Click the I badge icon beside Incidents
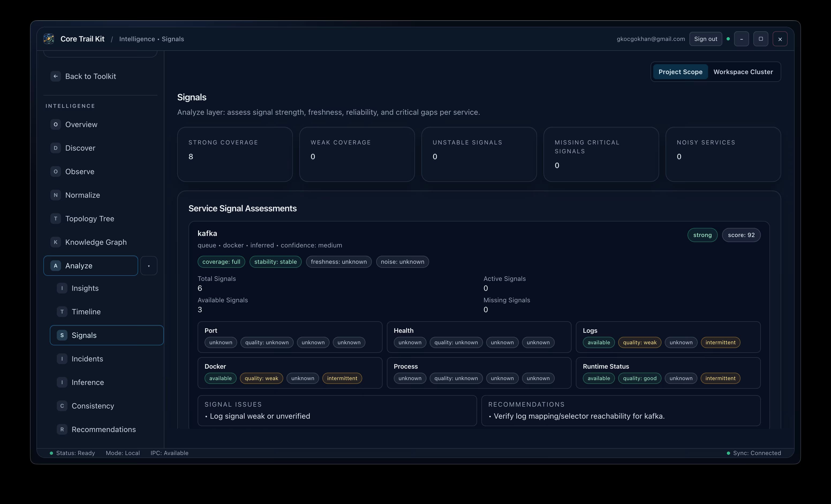Screen dimensions: 831x504 click(x=62, y=359)
